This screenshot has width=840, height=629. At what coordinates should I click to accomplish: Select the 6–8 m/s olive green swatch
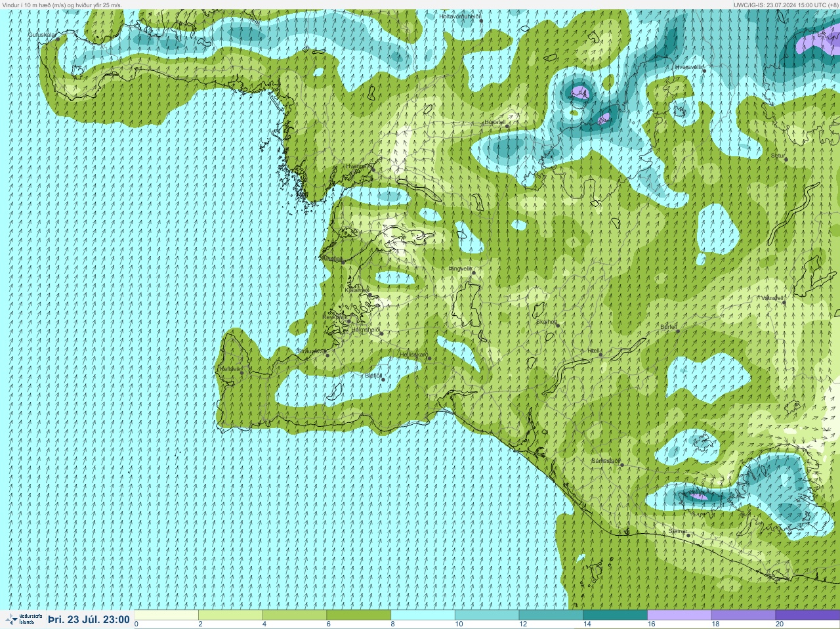coord(359,615)
